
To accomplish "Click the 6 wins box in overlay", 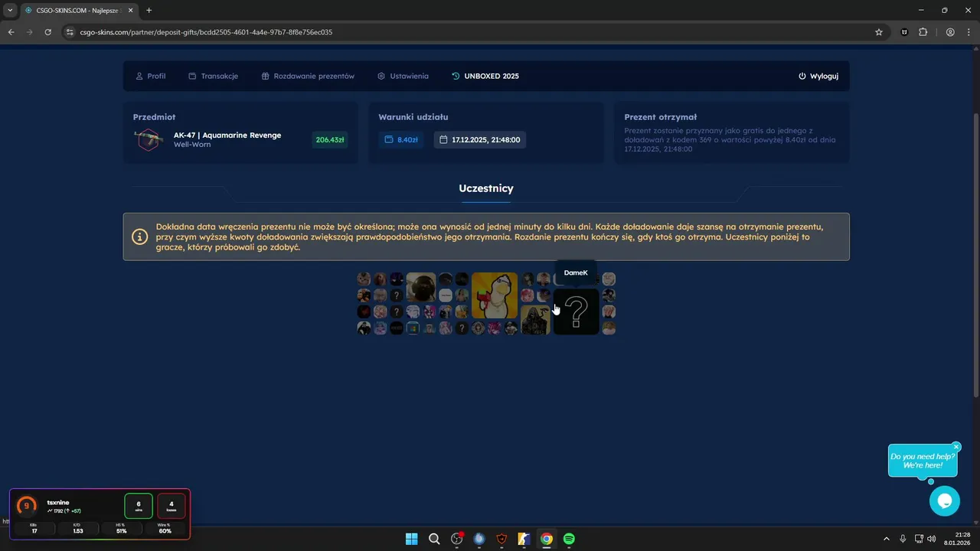I will pyautogui.click(x=139, y=506).
